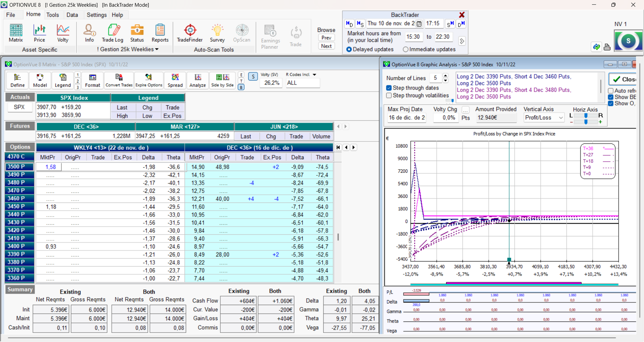
Task: Click the Analyze icon
Action: click(197, 80)
